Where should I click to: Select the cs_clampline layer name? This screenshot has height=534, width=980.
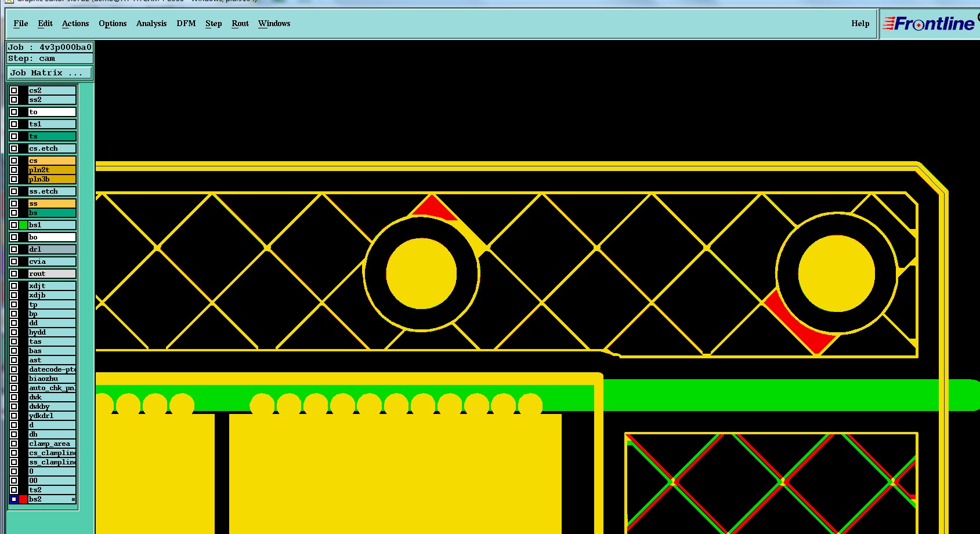(x=52, y=453)
